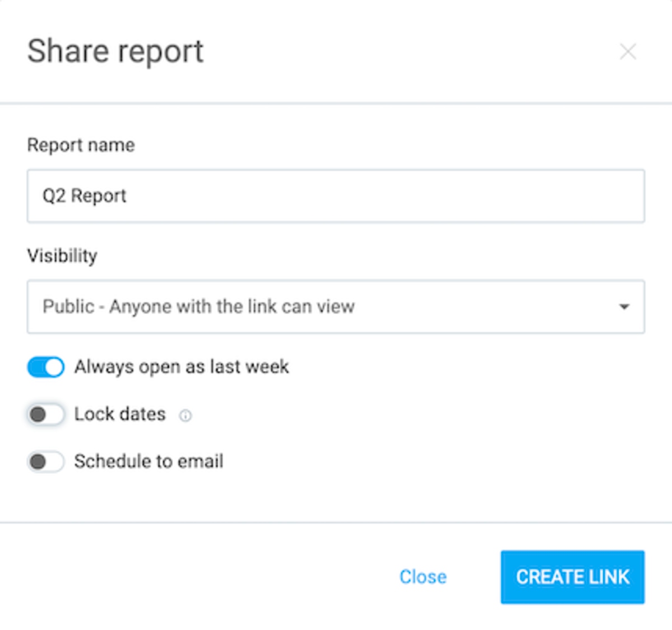Screen dimensions: 672x630
Task: Turn on the Schedule to email toggle
Action: tap(45, 462)
